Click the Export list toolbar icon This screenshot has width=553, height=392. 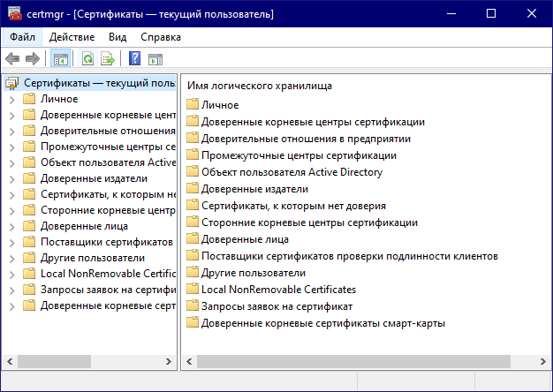(x=108, y=59)
